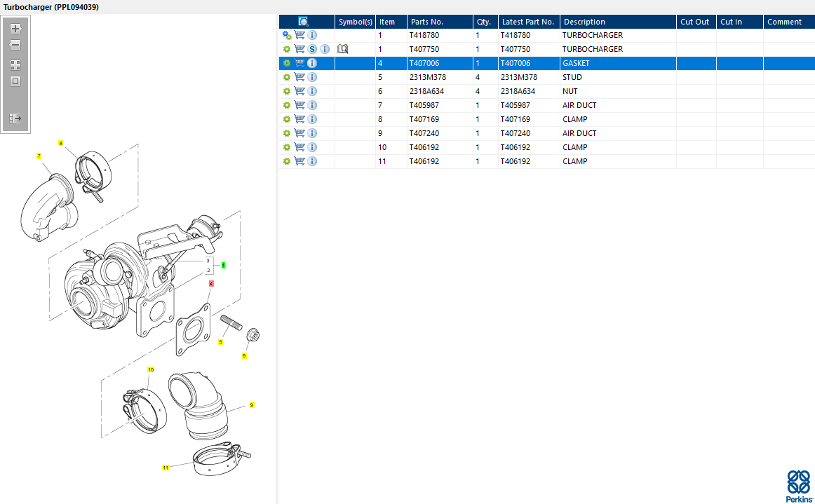
Task: Sort by the Qty. column header
Action: (x=485, y=22)
